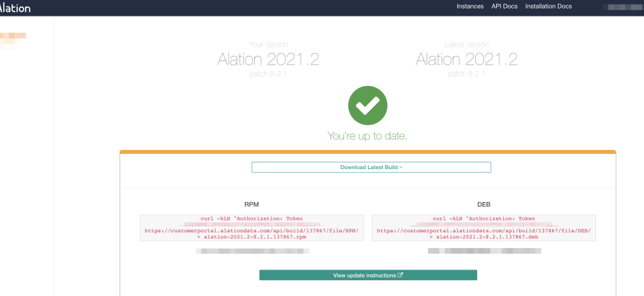Viewport: 644px width, 296px height.
Task: Click "Alation 2021.2" under Your Version
Action: 268,60
